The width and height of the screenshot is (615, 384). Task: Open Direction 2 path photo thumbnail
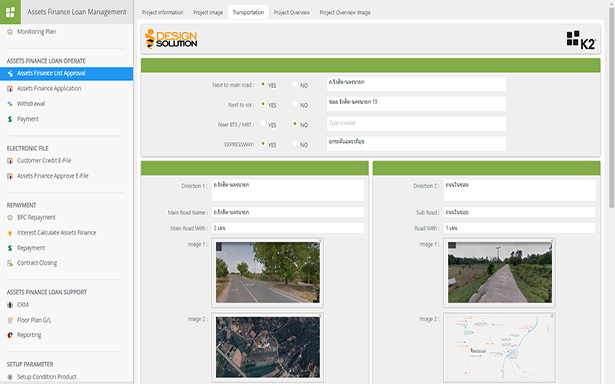coord(500,272)
